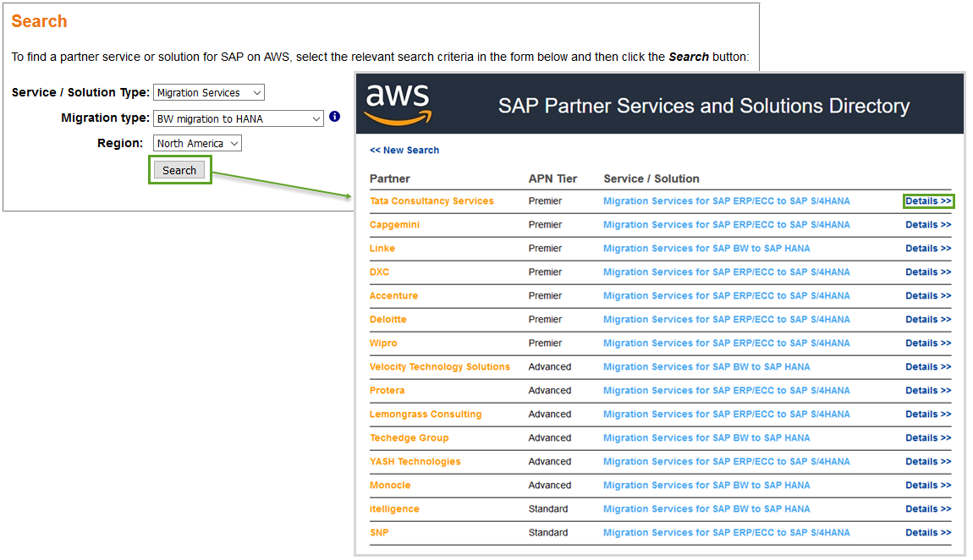Open the Monocle partner link
973x560 pixels.
[x=390, y=485]
